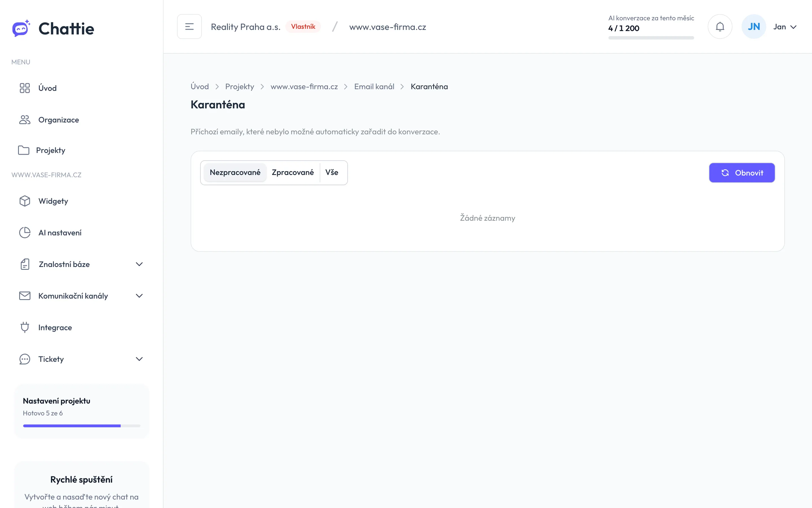
Task: Click the Karanténa page heading
Action: (218, 104)
